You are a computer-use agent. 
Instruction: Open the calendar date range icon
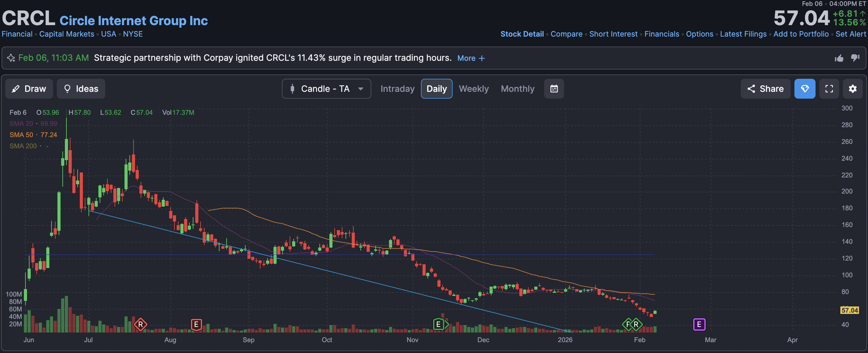click(x=554, y=89)
